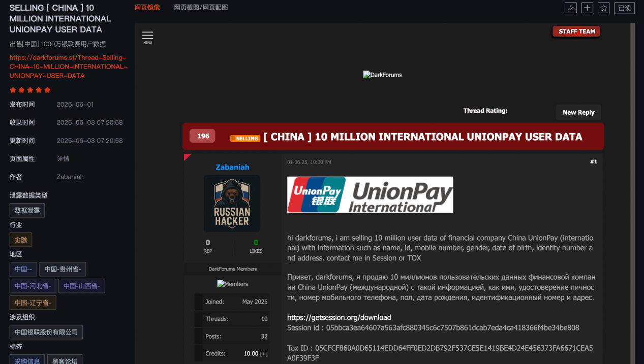This screenshot has height=364, width=644.
Task: Click the plus add icon top right
Action: (x=587, y=8)
